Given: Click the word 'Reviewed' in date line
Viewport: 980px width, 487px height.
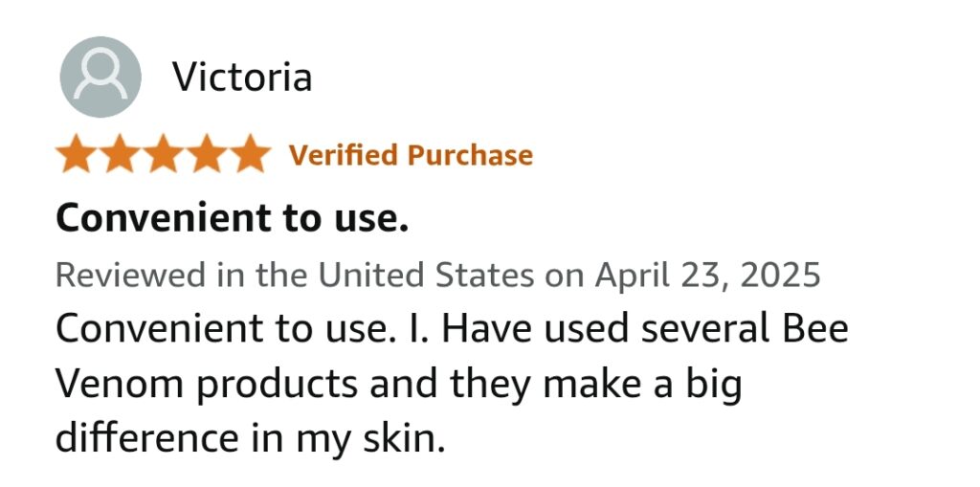Looking at the screenshot, I should click(x=130, y=275).
